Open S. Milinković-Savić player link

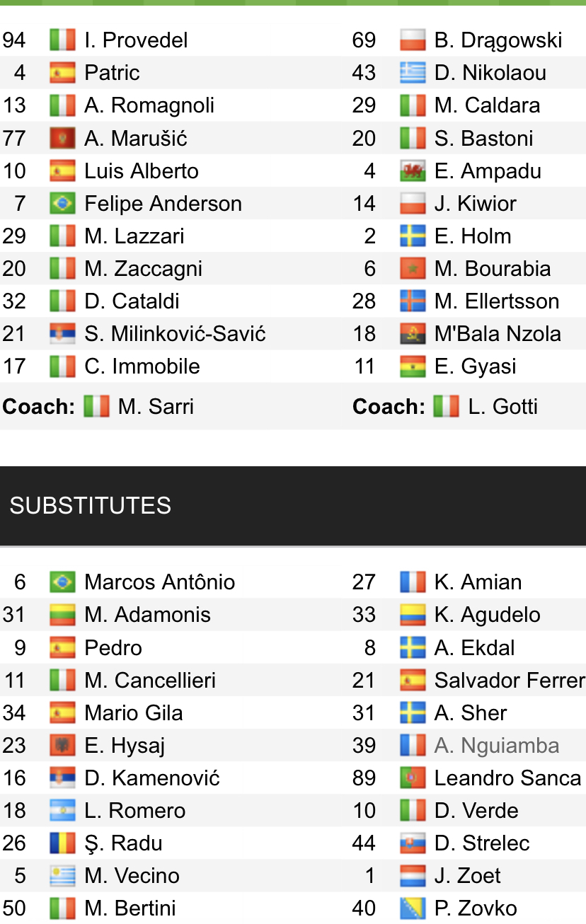(x=175, y=334)
